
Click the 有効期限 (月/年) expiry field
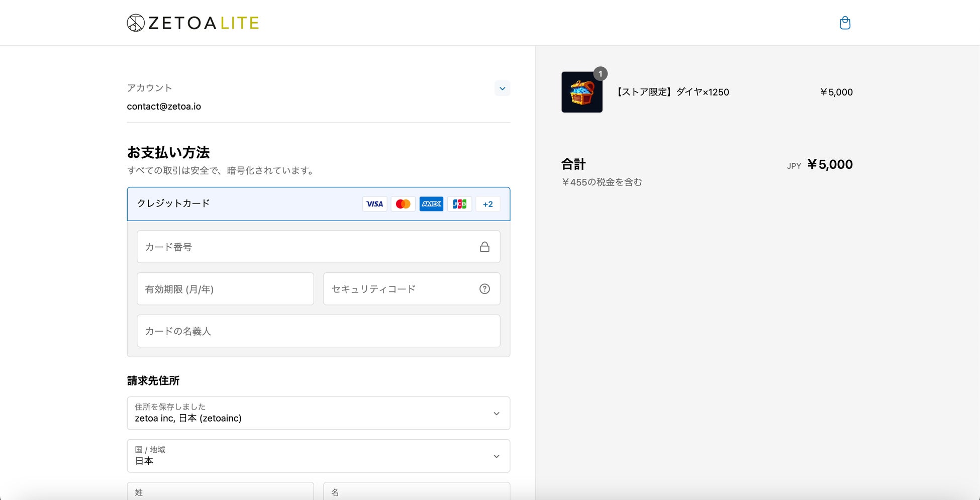click(225, 289)
